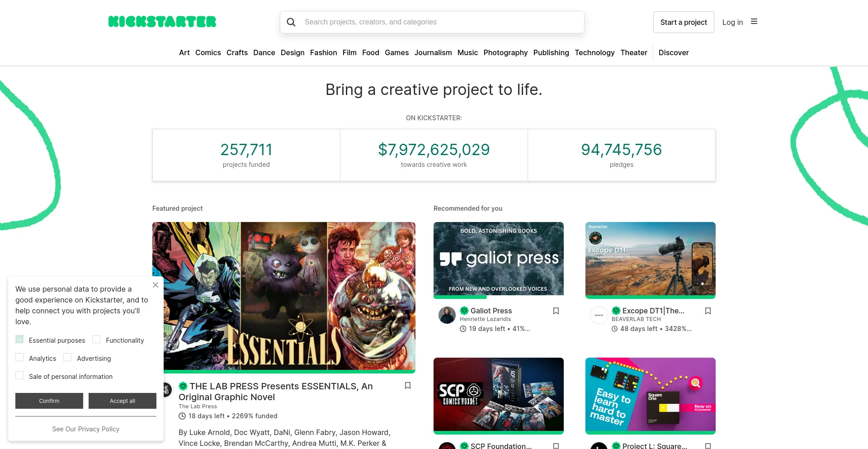Screen dimensions: 868x449
Task: Click Start a project button
Action: click(x=684, y=22)
